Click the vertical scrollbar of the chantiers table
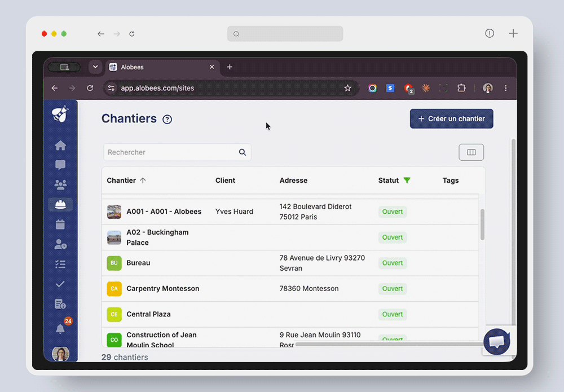Viewport: 564px width, 392px height. (x=482, y=224)
